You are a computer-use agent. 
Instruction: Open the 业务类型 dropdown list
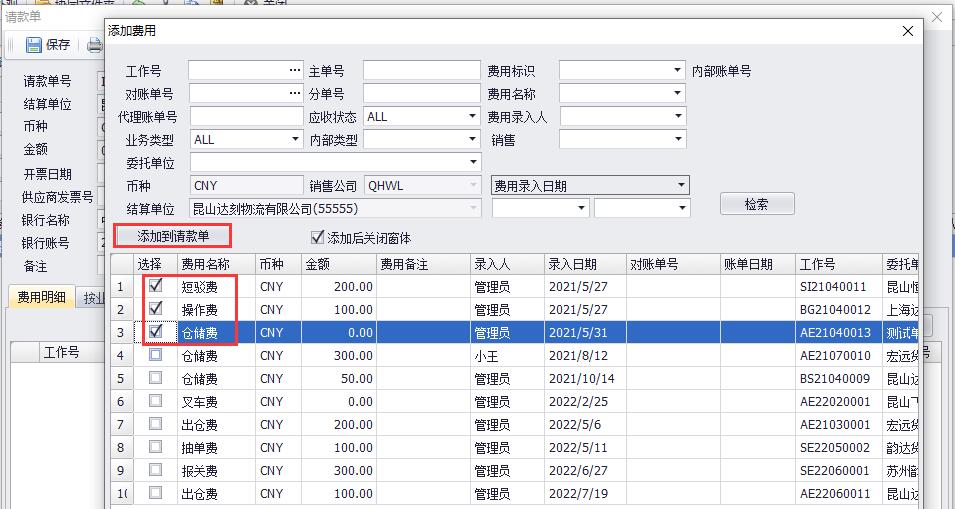coord(296,140)
